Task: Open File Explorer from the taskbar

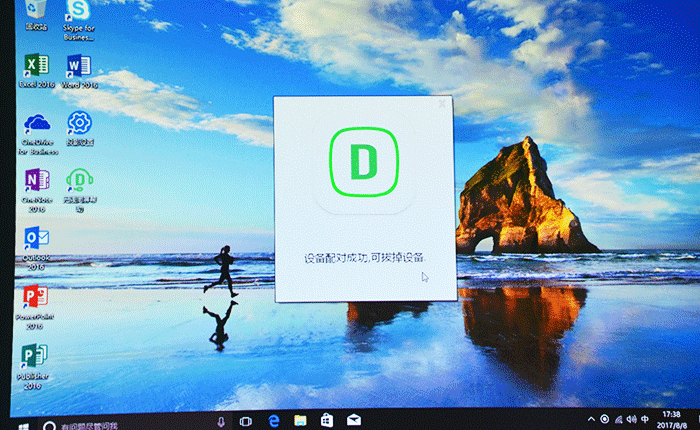Action: point(299,421)
